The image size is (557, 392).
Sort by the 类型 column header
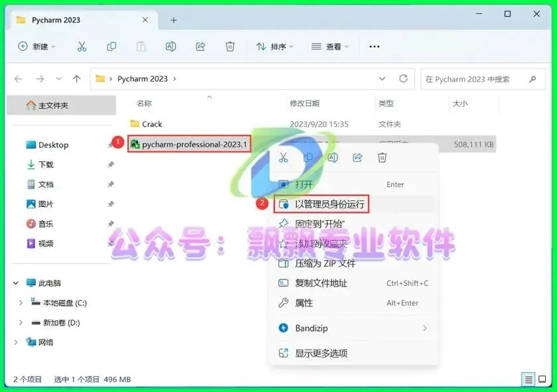[386, 103]
